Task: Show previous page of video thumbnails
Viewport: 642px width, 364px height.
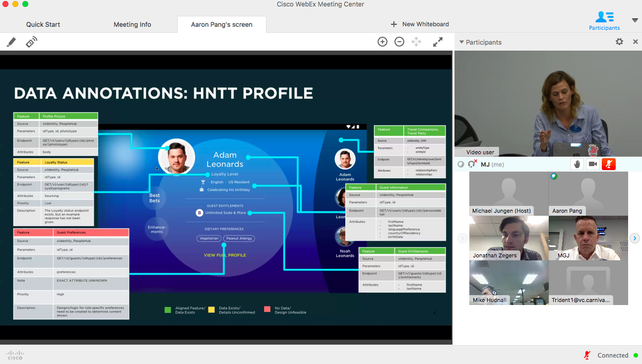Action: 462,239
